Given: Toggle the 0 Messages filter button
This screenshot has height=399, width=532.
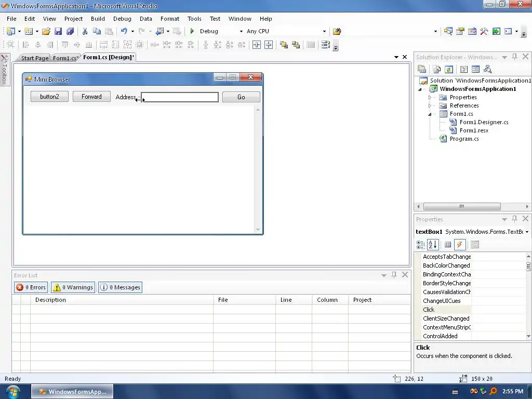Looking at the screenshot, I should point(120,287).
